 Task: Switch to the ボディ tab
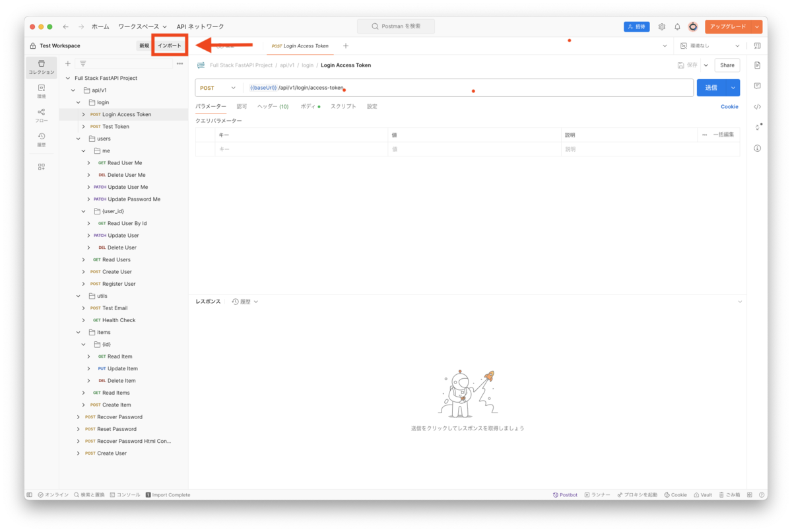(309, 106)
